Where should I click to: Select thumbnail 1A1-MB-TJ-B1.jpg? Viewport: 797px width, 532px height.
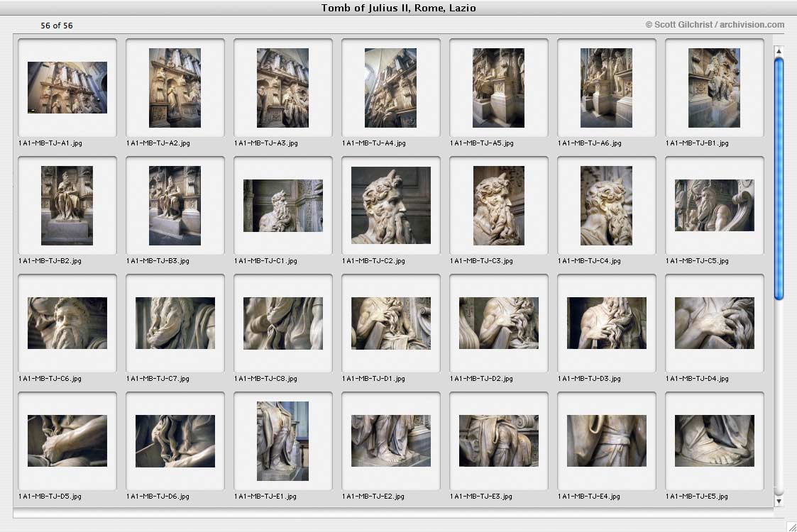pos(714,87)
